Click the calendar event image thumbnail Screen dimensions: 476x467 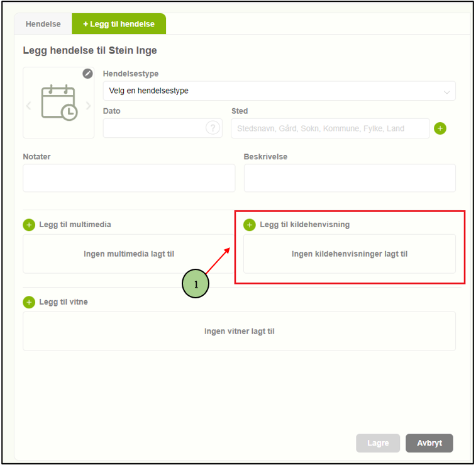click(x=58, y=103)
